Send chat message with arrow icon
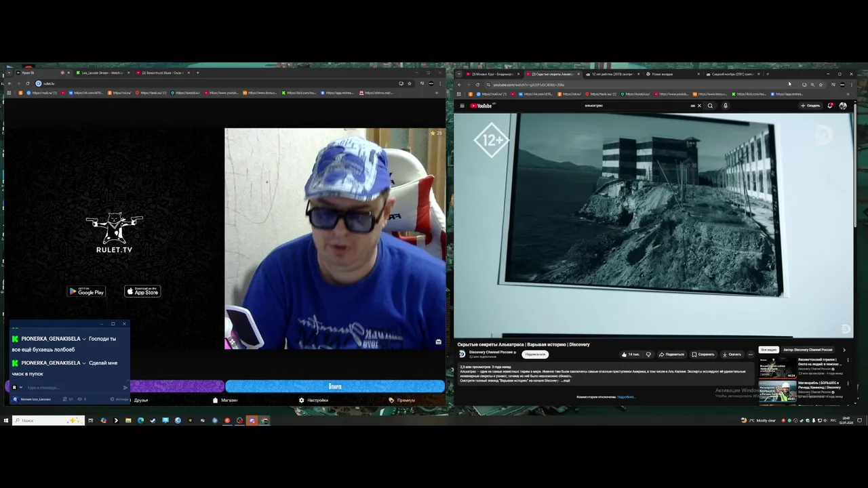Viewport: 868px width, 488px height. coord(125,388)
